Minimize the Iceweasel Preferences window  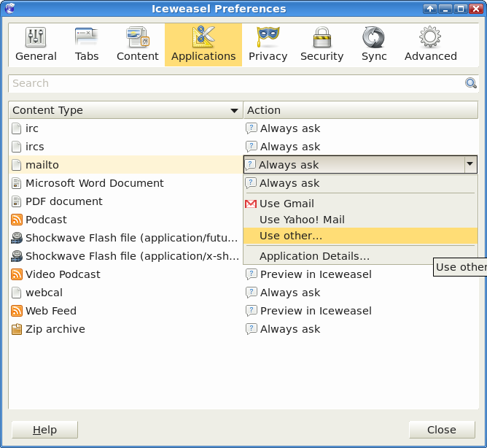(x=445, y=9)
